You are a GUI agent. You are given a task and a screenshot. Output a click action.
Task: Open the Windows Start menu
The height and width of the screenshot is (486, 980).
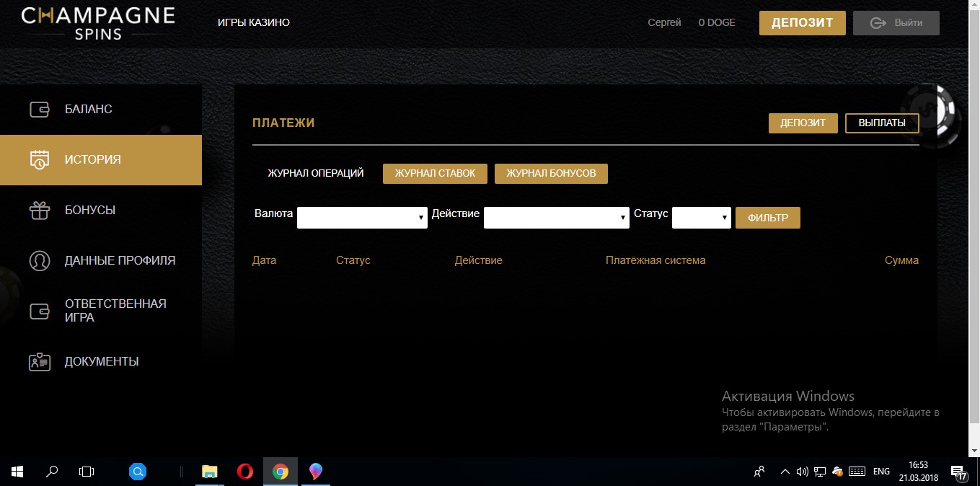click(17, 472)
